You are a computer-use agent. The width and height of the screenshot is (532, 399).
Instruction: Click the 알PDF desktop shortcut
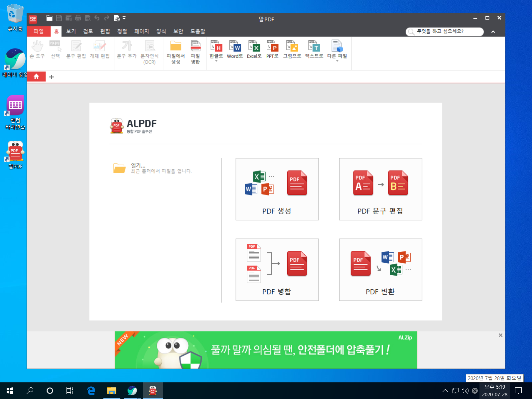[x=15, y=155]
